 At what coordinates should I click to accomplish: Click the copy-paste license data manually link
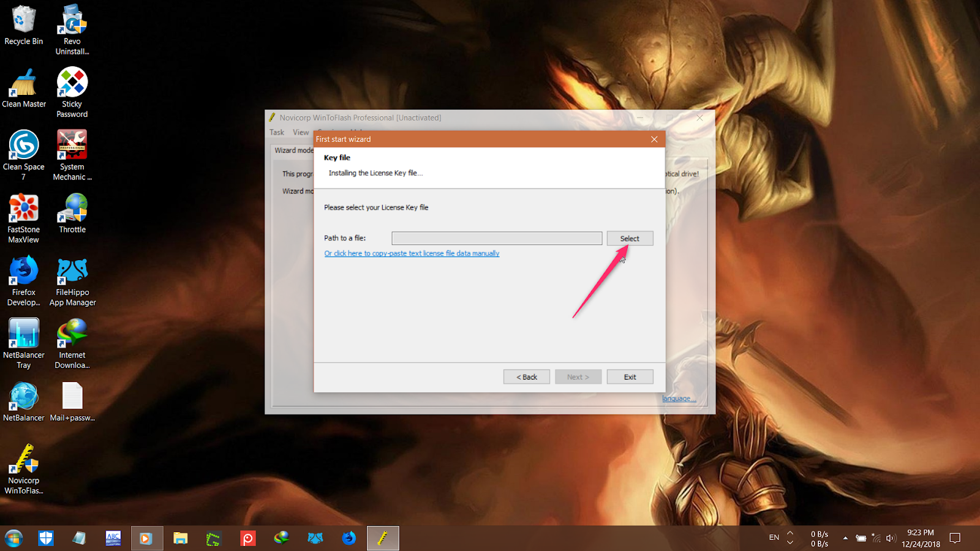tap(412, 253)
